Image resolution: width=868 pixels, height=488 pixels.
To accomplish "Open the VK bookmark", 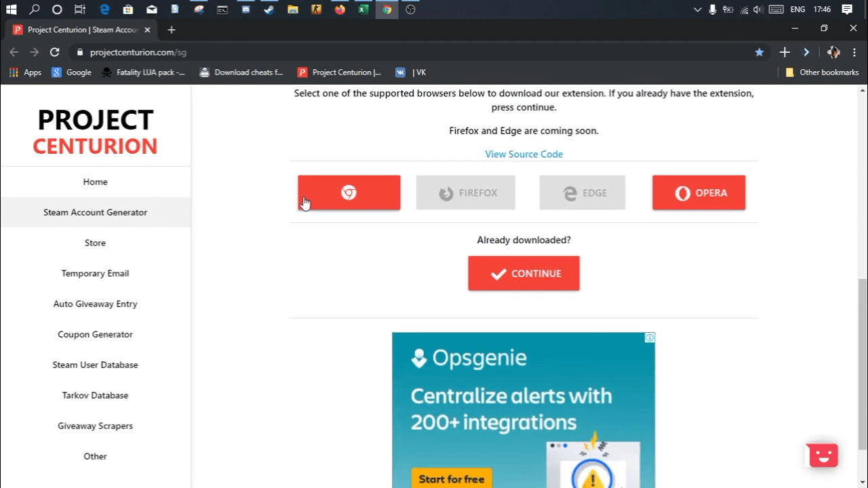I will tap(410, 73).
